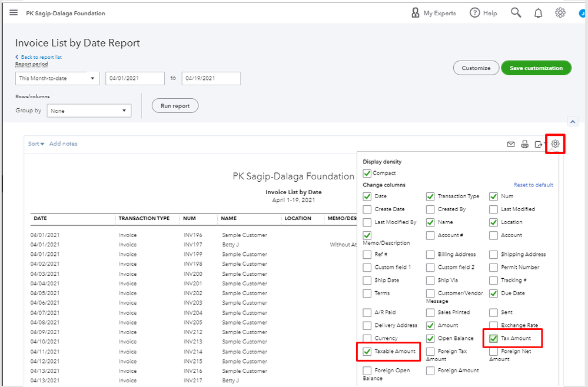Open the top-bar settings gear
588x387 pixels.
coord(560,13)
